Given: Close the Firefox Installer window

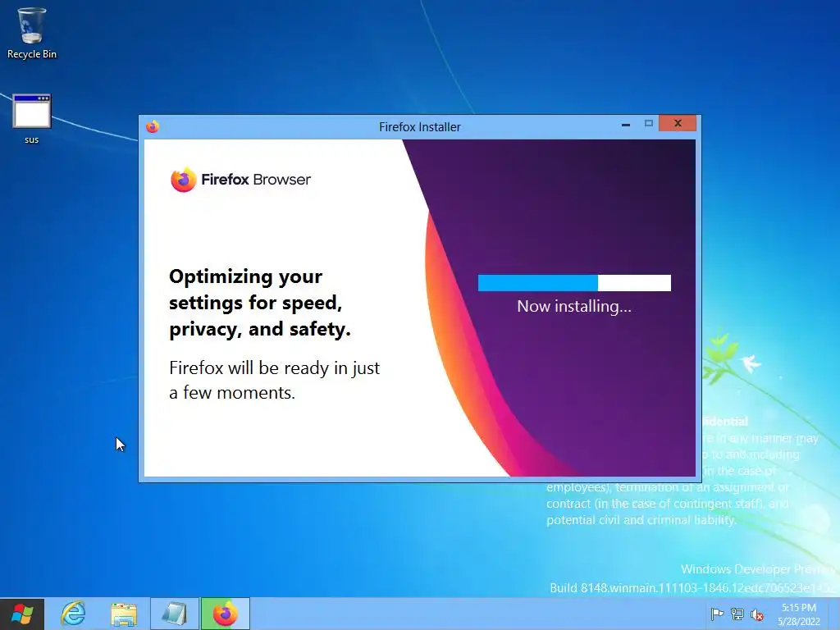Looking at the screenshot, I should pos(678,124).
